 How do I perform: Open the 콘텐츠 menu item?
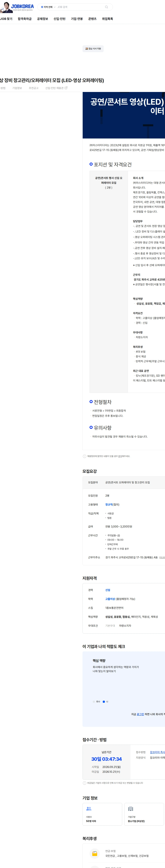click(x=92, y=19)
